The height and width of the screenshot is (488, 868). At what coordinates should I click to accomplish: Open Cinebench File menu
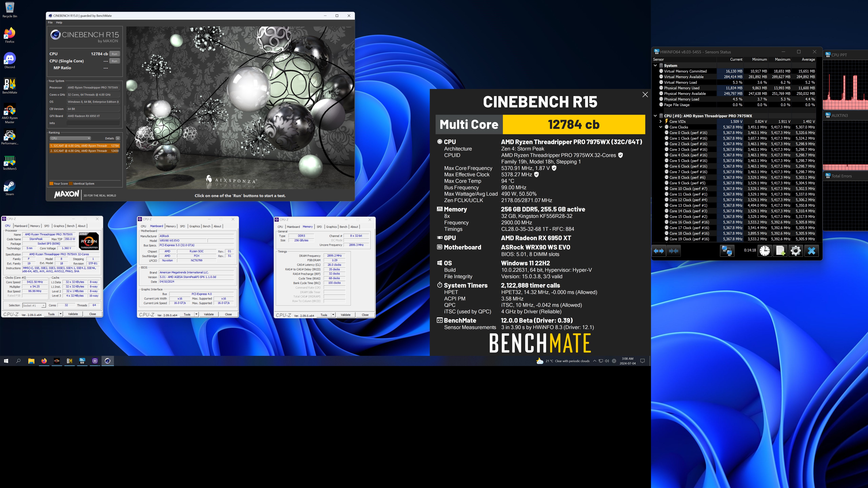[x=50, y=23]
